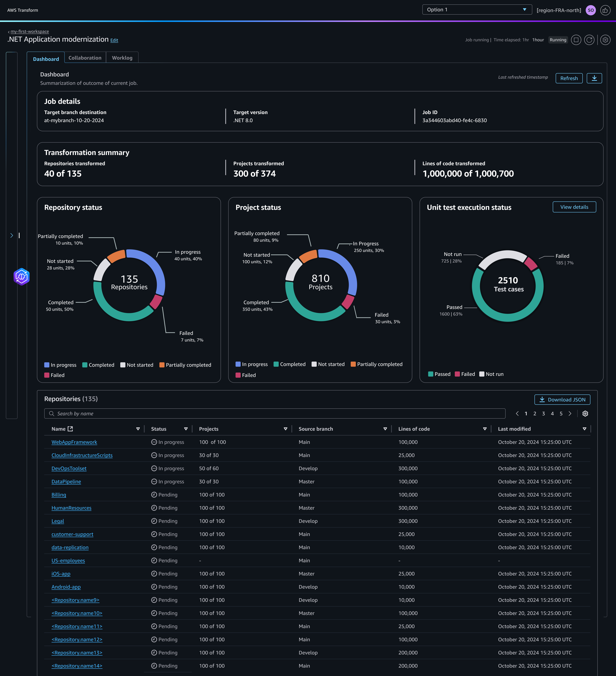
Task: Stop the running modernization job
Action: coord(577,40)
